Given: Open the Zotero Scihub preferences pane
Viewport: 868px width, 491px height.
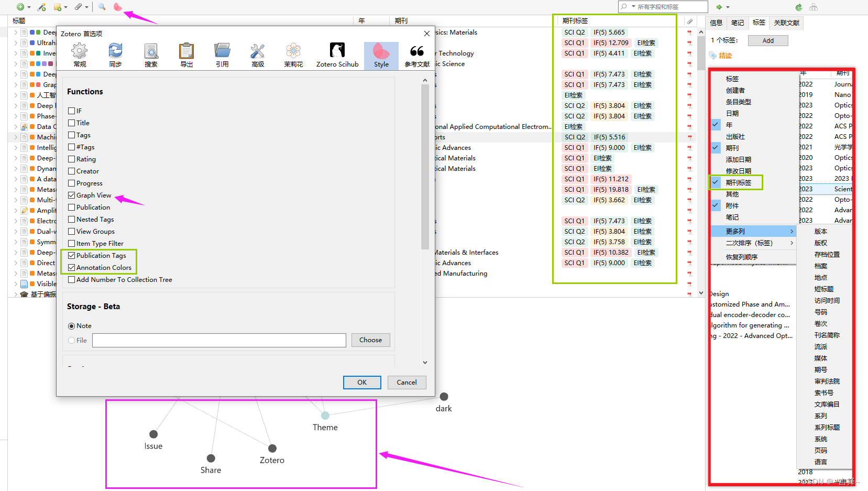Looking at the screenshot, I should 337,55.
